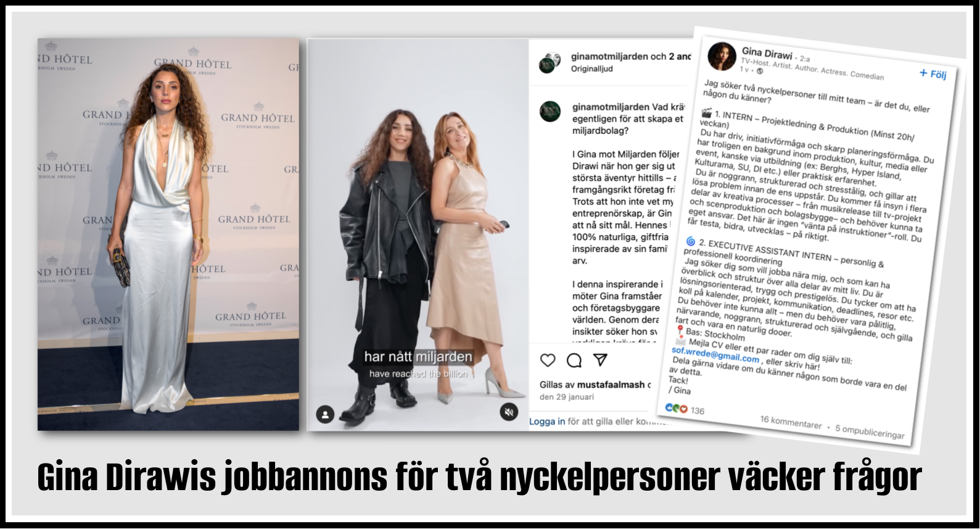
Task: Click the Följ follow button
Action: tap(933, 74)
